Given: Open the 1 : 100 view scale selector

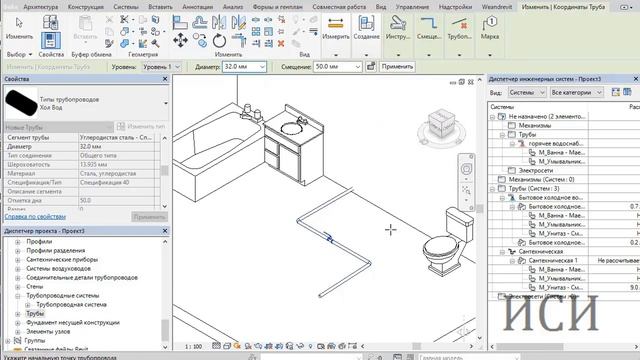Looking at the screenshot, I should click(x=193, y=347).
